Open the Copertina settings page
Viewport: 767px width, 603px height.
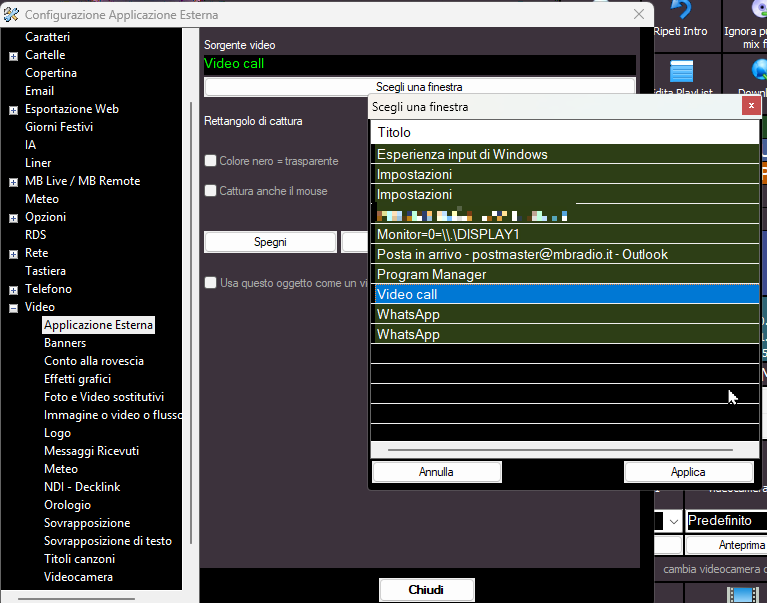(x=51, y=73)
